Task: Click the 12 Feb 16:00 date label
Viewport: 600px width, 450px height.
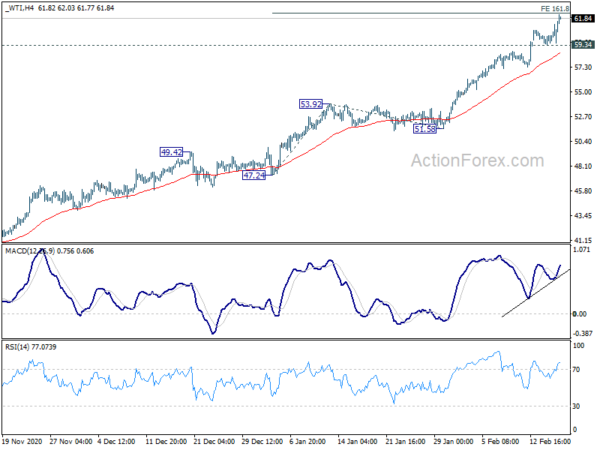Action: click(550, 441)
